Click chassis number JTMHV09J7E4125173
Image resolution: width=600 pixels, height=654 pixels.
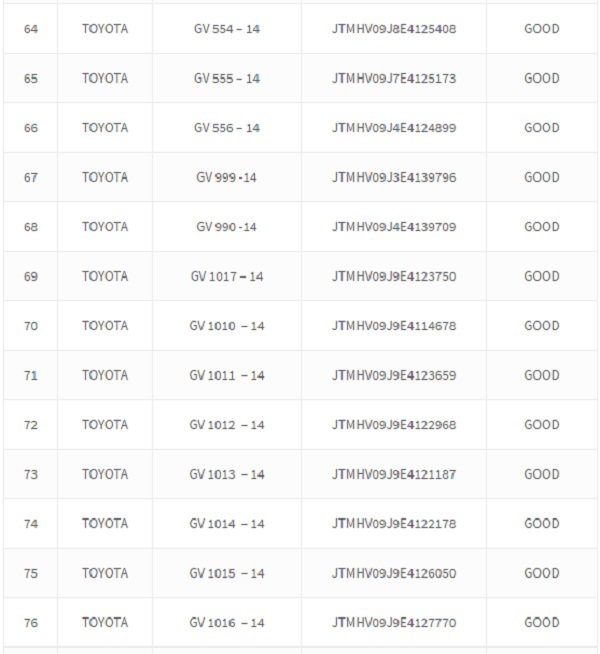pos(394,78)
